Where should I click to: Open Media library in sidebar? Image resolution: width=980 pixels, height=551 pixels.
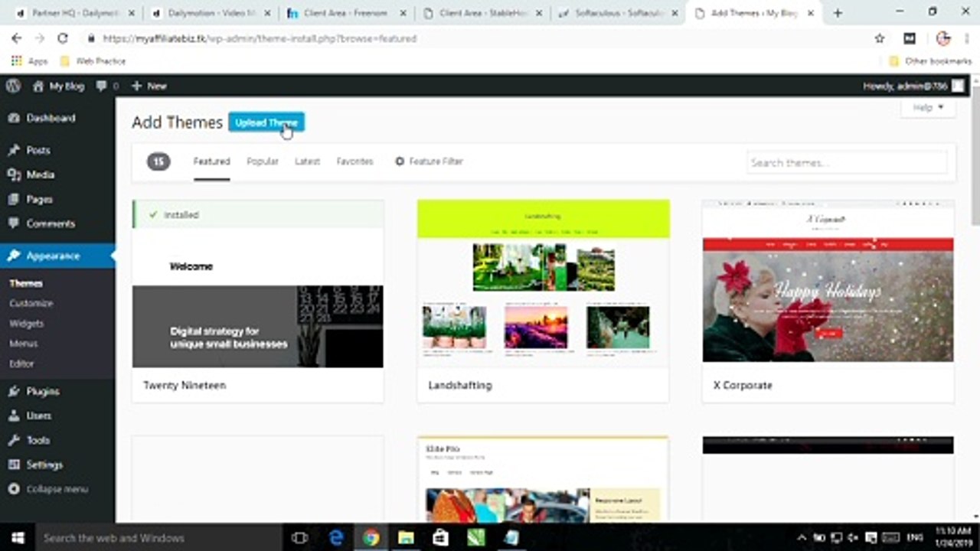40,174
